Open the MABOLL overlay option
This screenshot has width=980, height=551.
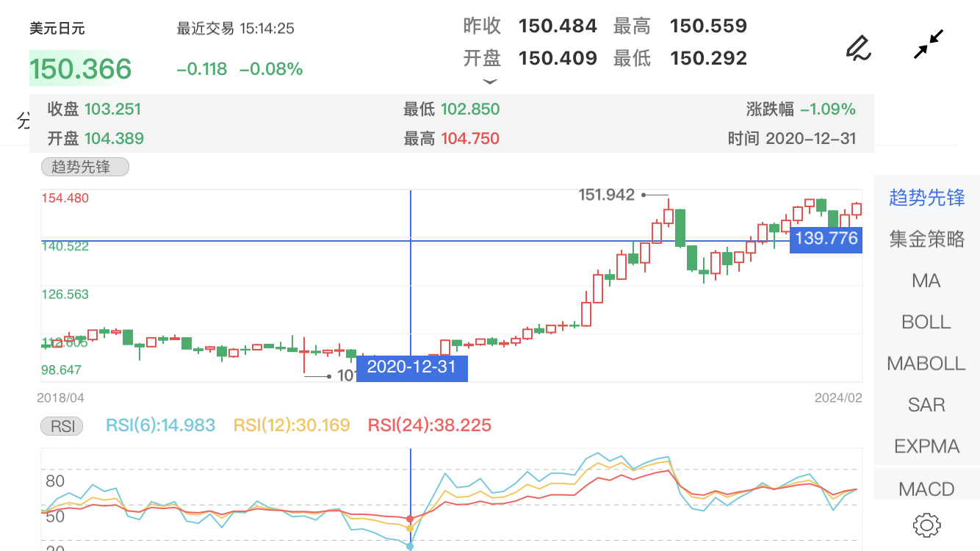[x=926, y=363]
